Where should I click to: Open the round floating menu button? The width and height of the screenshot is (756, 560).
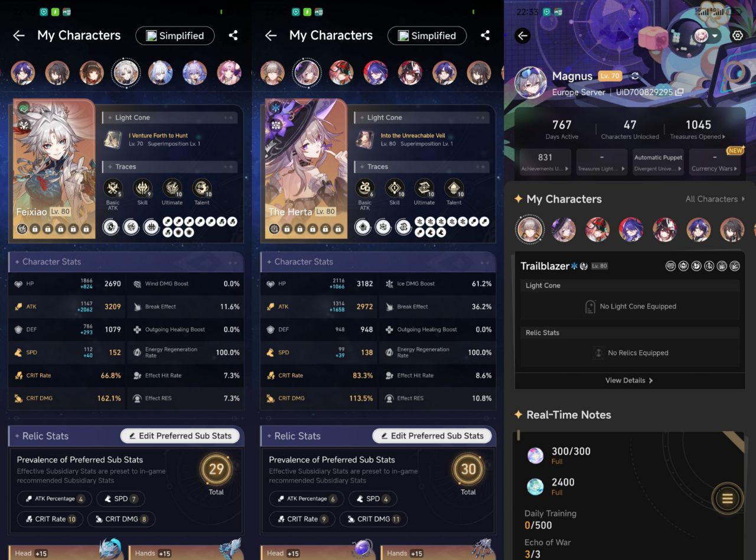727,499
